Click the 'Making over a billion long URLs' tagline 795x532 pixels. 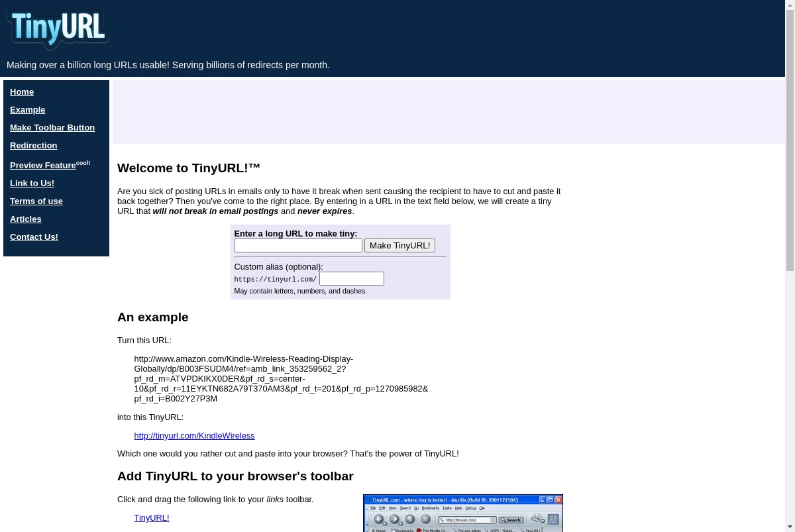click(x=168, y=65)
